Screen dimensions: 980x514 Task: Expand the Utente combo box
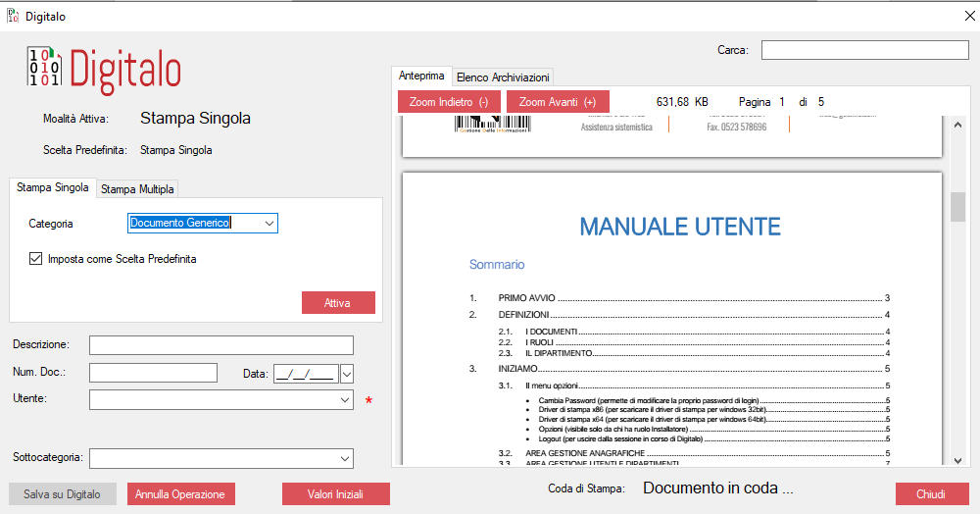344,400
